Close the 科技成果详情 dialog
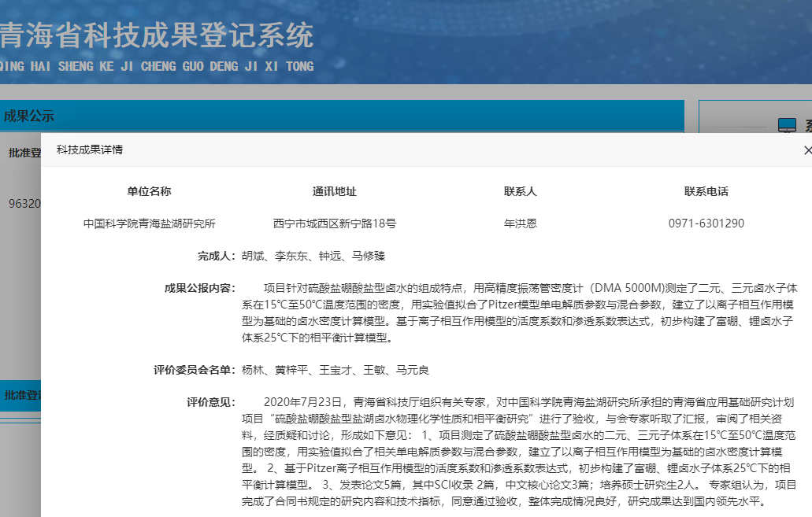This screenshot has width=812, height=517. pyautogui.click(x=806, y=150)
